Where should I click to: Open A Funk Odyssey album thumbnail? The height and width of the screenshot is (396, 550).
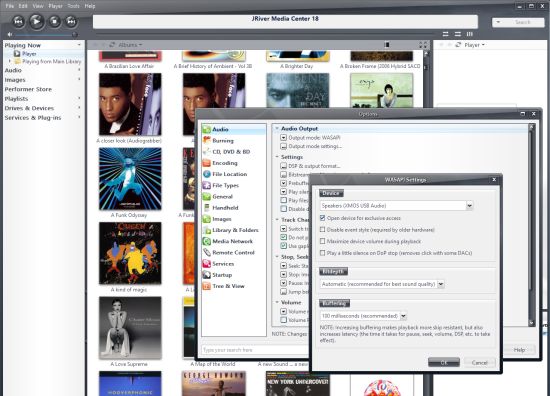point(130,179)
